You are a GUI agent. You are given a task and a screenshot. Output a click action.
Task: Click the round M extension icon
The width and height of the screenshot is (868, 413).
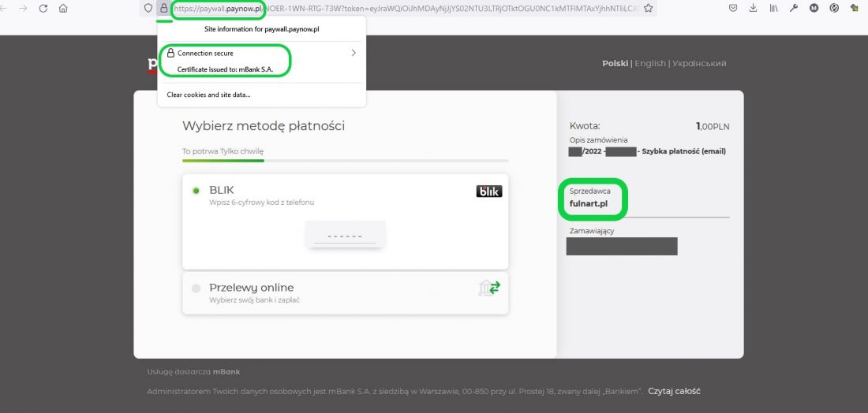point(814,9)
